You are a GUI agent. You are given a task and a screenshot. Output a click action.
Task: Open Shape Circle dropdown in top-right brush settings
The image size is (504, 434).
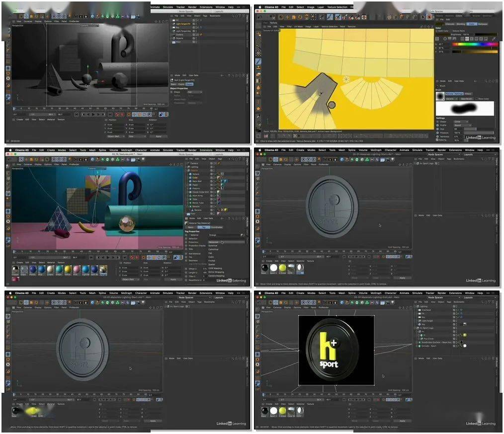tap(462, 122)
